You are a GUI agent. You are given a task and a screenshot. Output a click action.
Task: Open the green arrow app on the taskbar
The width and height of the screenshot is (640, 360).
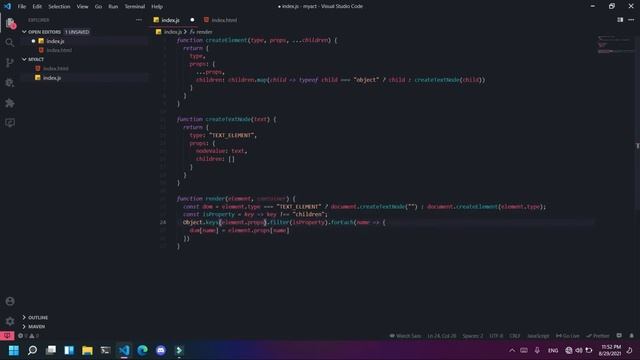(x=179, y=350)
